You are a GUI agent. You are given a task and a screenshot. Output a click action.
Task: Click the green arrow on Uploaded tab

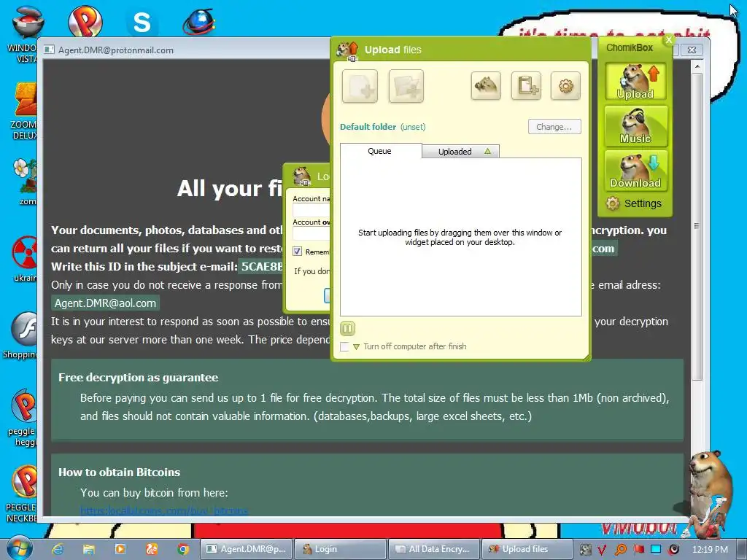click(487, 151)
